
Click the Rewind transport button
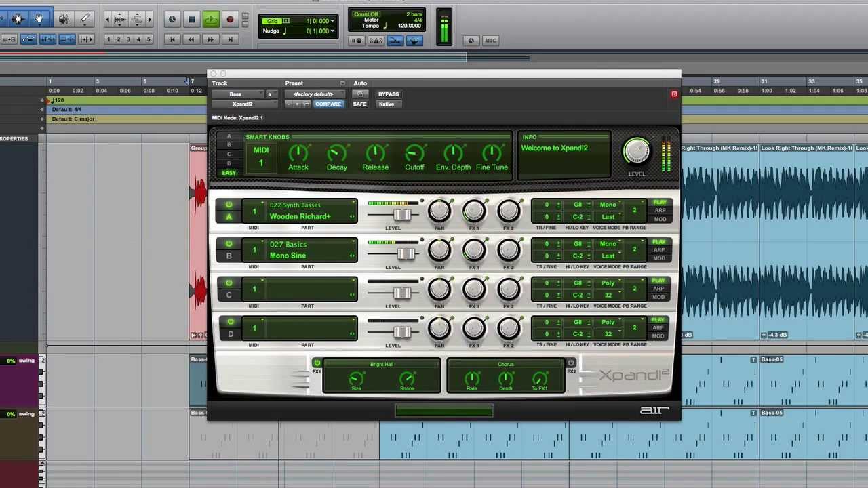191,40
